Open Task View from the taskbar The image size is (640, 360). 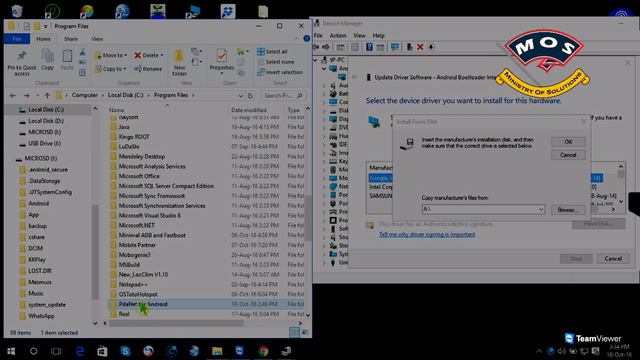[56, 351]
